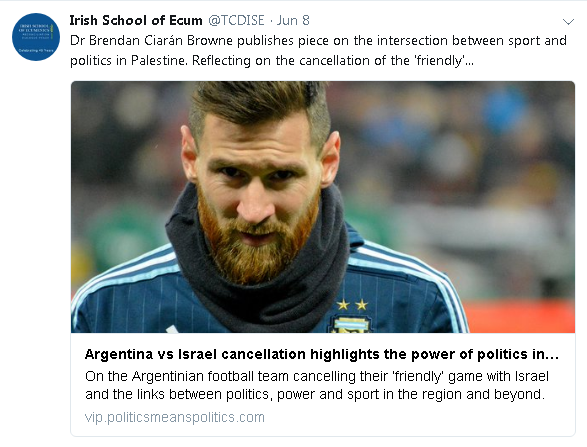Open the Irish School of Ecum profile name

(x=136, y=20)
